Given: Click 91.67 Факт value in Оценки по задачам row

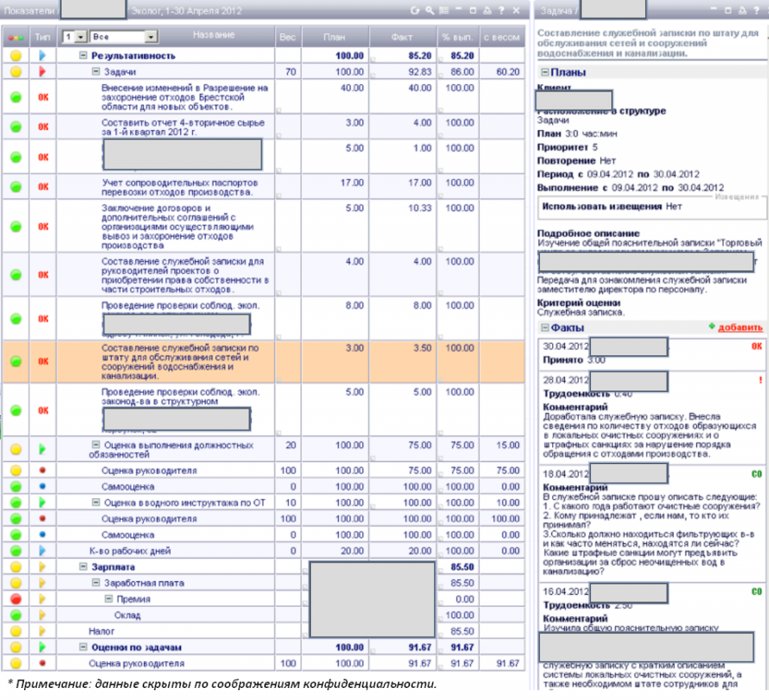Looking at the screenshot, I should click(420, 647).
